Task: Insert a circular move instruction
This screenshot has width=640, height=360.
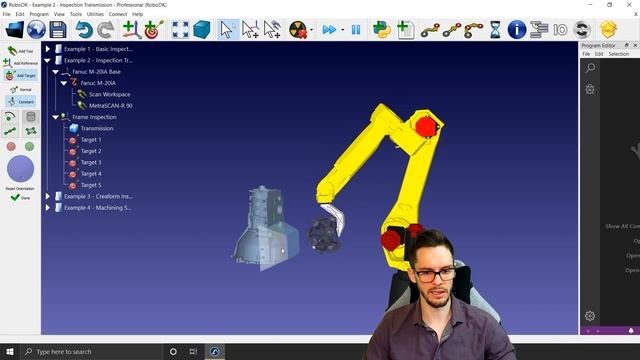Action: click(474, 30)
